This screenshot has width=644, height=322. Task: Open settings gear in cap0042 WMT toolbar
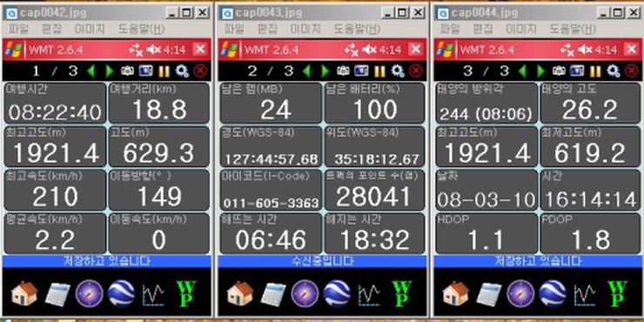click(x=182, y=71)
